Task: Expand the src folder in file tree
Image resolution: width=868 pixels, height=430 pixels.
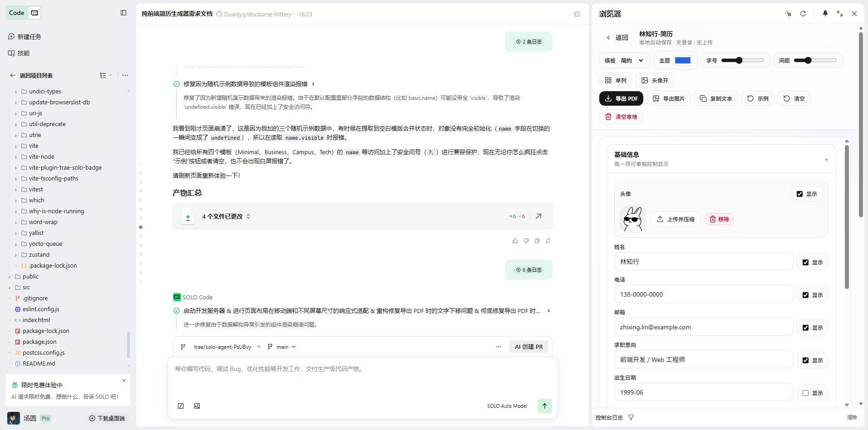Action: click(26, 287)
